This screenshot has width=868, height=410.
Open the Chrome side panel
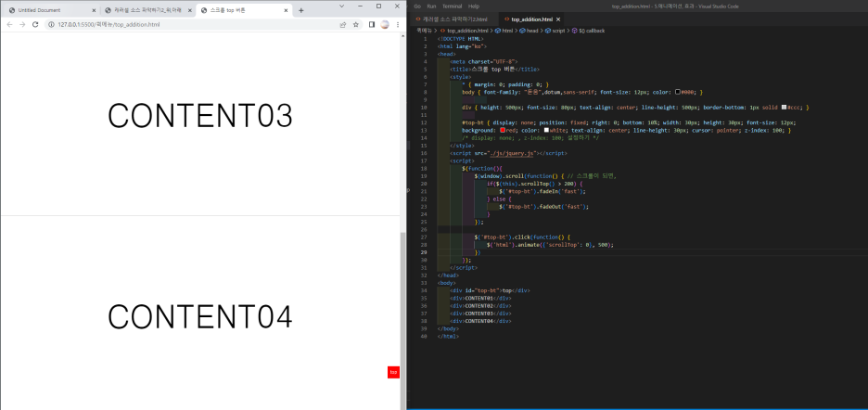click(372, 24)
